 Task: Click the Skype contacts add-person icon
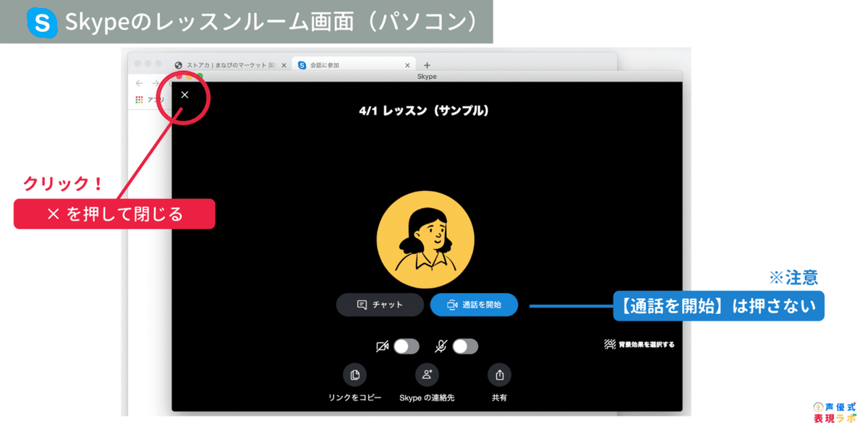pyautogui.click(x=427, y=374)
